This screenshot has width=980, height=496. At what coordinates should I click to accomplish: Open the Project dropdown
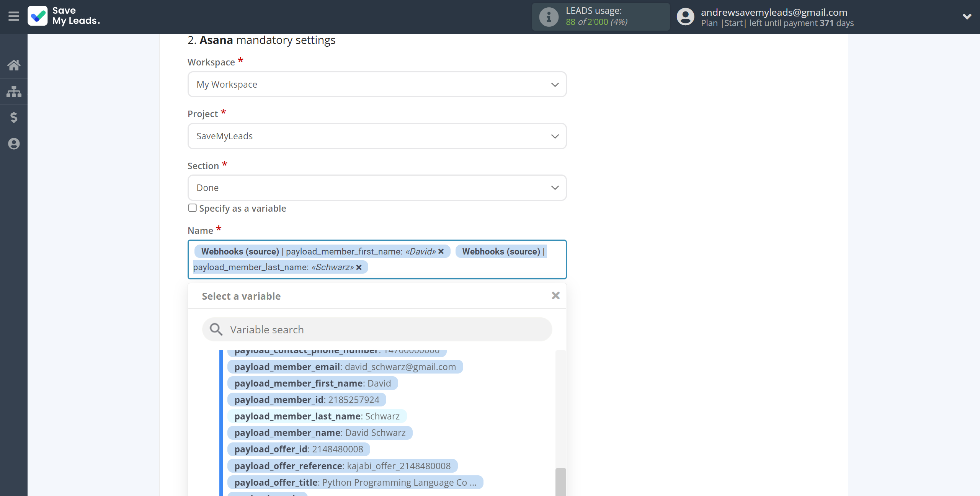pos(377,136)
